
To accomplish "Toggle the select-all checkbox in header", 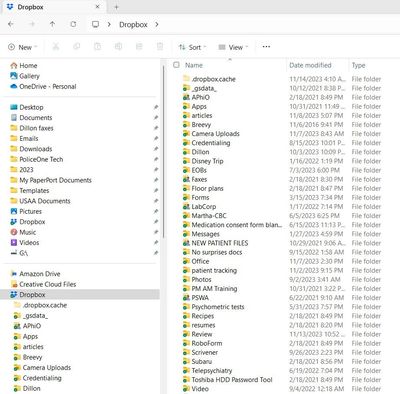I will (x=176, y=65).
